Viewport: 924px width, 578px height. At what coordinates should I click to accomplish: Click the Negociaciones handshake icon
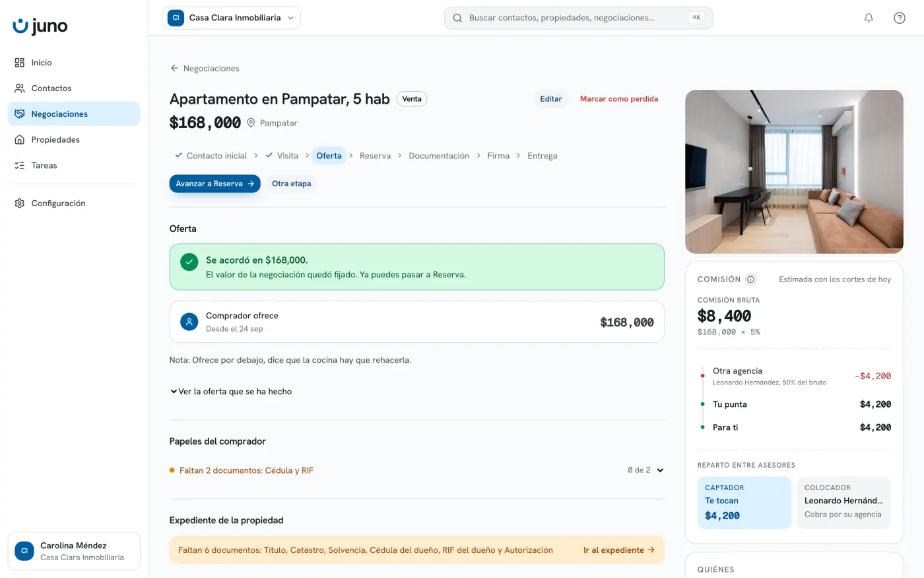pos(19,114)
